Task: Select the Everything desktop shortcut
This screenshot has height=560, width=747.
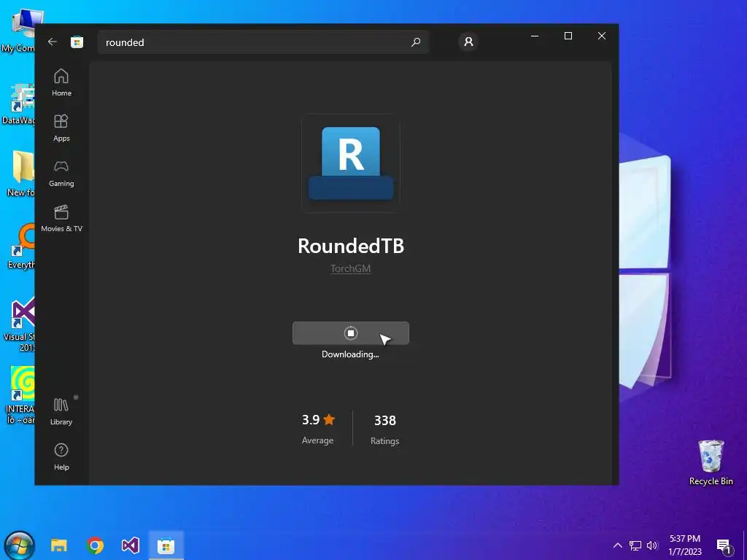Action: pyautogui.click(x=21, y=246)
